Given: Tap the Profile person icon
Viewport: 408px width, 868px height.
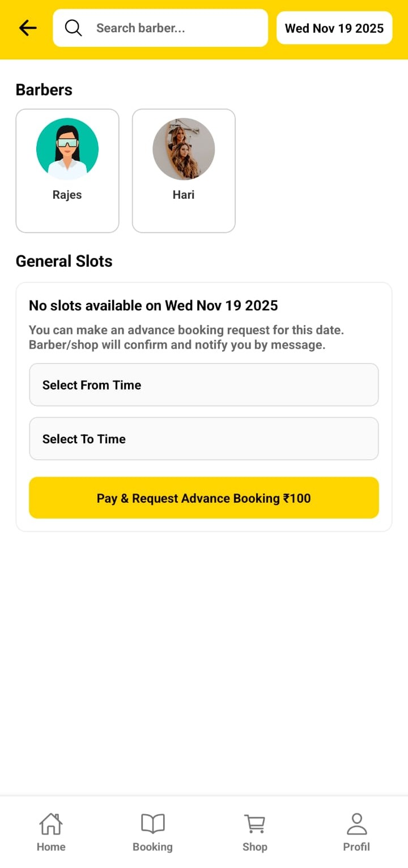Looking at the screenshot, I should (x=356, y=823).
